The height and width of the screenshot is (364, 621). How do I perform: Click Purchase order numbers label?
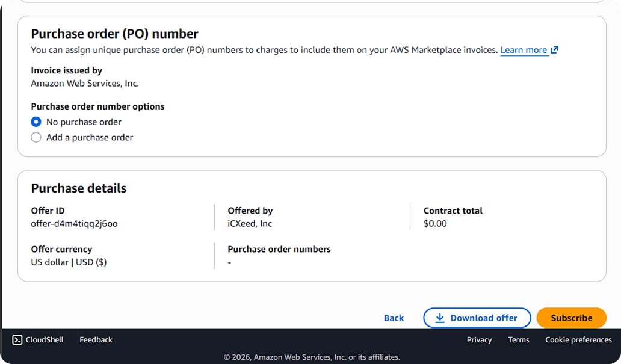tap(279, 250)
